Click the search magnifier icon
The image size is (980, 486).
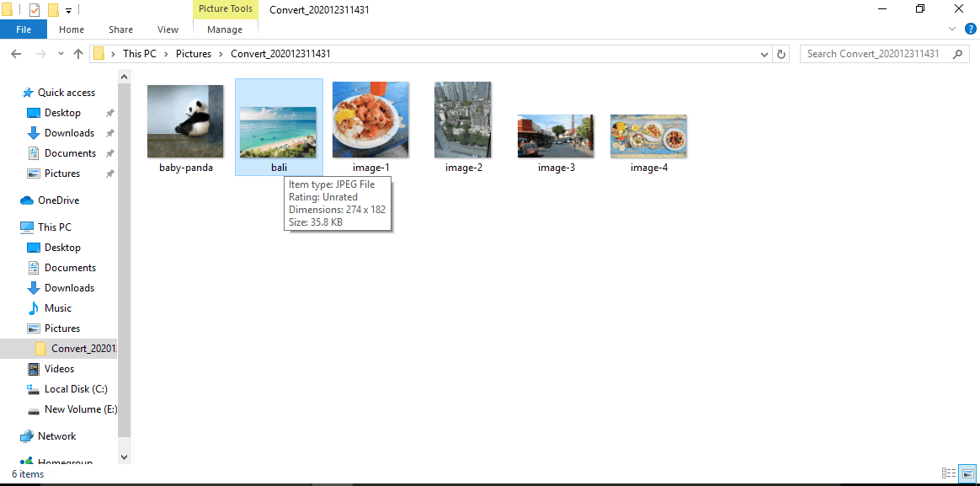[x=957, y=54]
